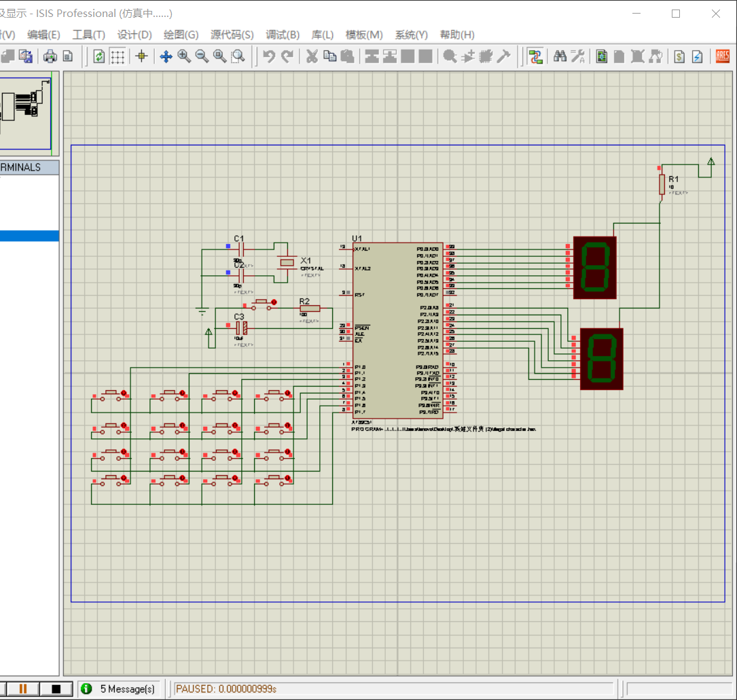Select the highlighted blue row in terminals list
Screen dimensions: 737x700
(30, 236)
